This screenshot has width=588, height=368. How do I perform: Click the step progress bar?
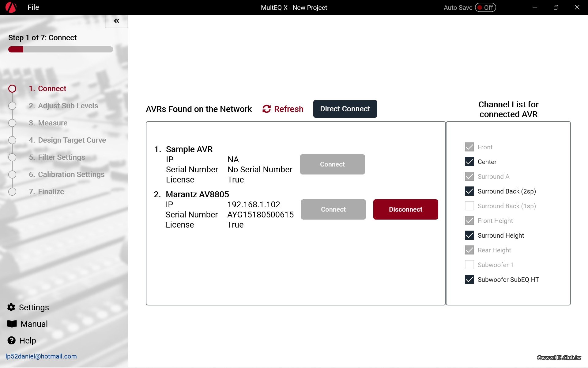tap(61, 49)
